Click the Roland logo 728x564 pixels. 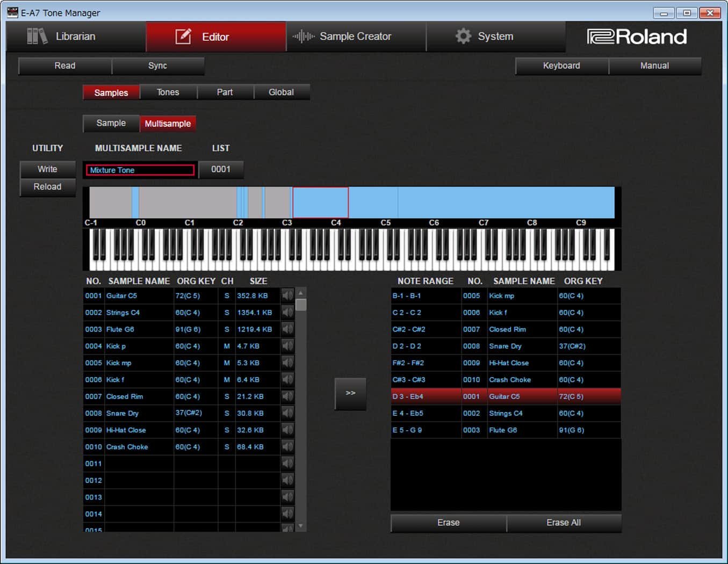click(x=637, y=37)
